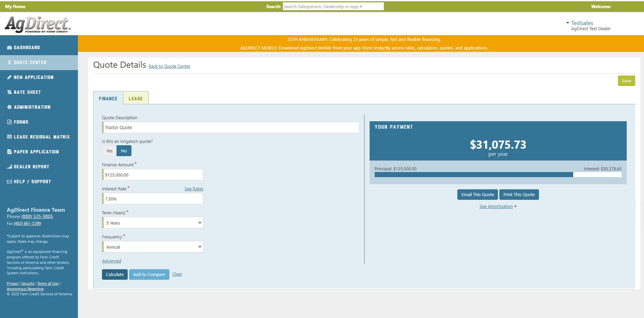This screenshot has width=644, height=318.
Task: Select No for irrigation quote
Action: click(x=124, y=151)
